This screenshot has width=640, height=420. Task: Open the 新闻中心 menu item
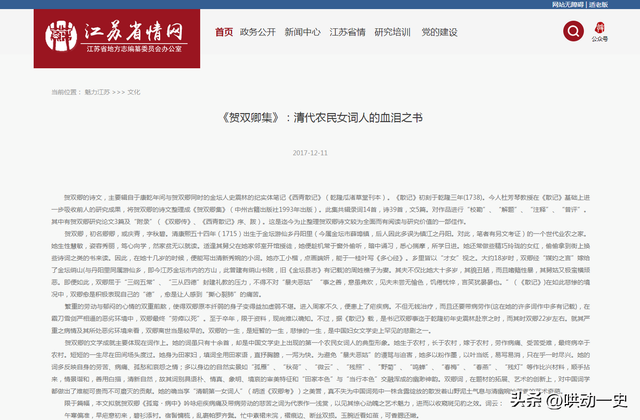(x=302, y=32)
